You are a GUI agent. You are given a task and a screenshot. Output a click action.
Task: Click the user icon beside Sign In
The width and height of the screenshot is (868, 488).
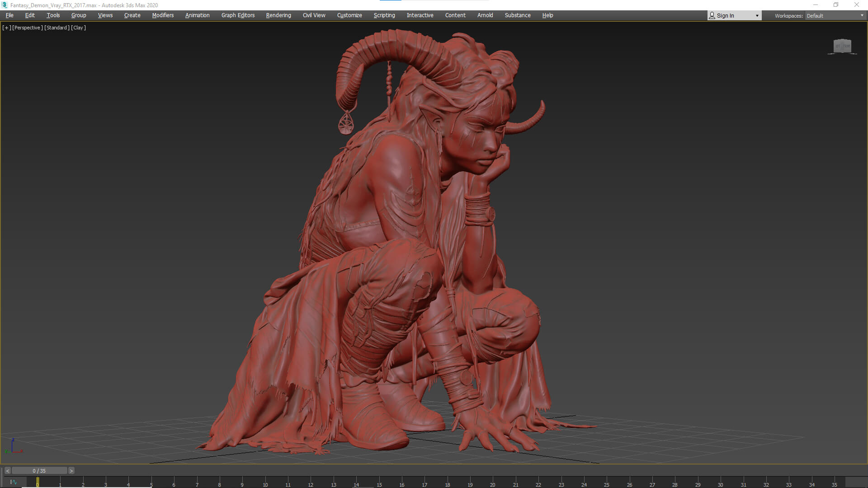click(712, 15)
